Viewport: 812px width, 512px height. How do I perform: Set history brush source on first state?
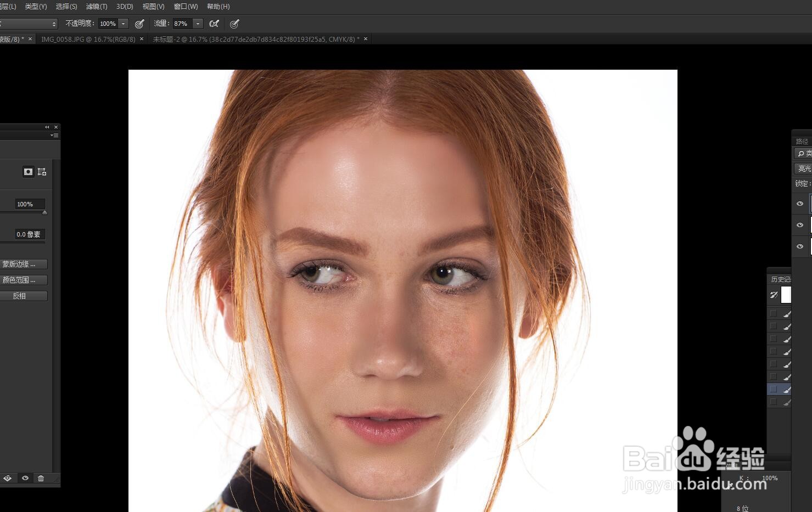click(x=774, y=313)
